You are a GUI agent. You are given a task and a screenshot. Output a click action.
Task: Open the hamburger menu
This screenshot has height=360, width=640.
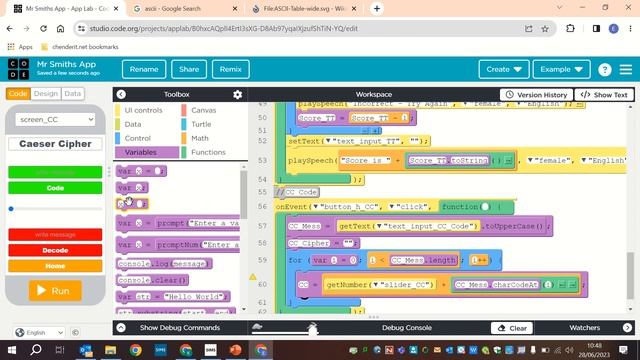click(626, 69)
